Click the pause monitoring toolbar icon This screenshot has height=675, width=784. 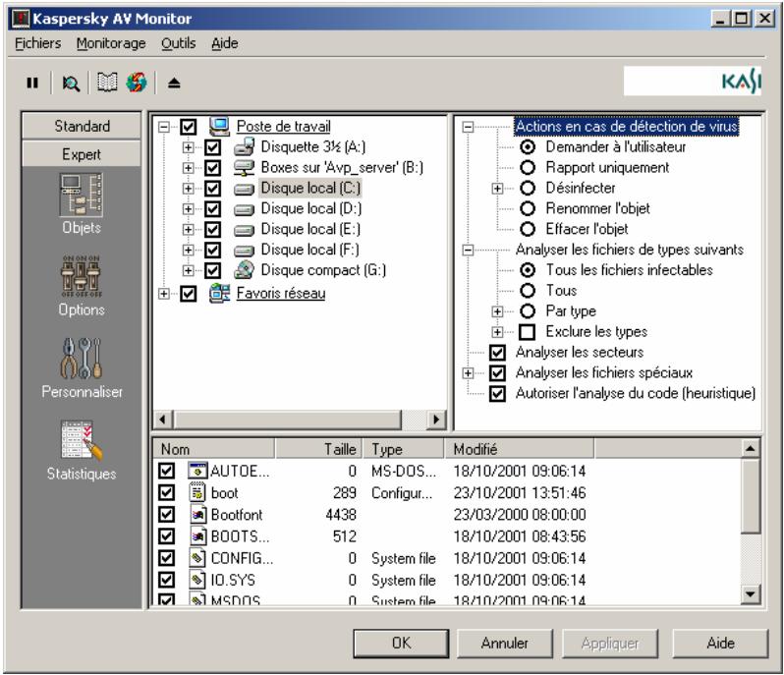click(x=32, y=83)
